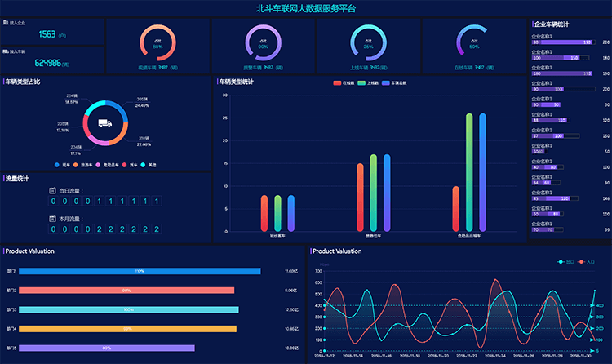Click the calendar icon next to 本月流量
The image size is (612, 364).
tap(52, 219)
